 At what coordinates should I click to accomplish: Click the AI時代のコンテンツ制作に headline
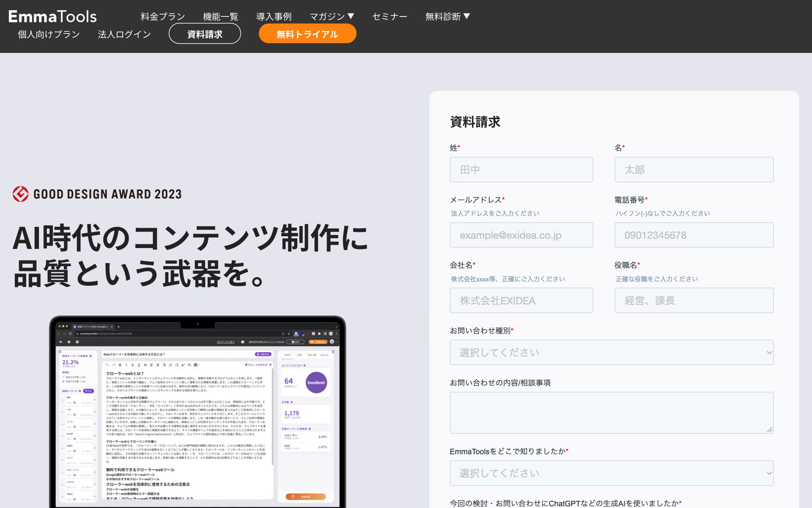click(x=190, y=238)
